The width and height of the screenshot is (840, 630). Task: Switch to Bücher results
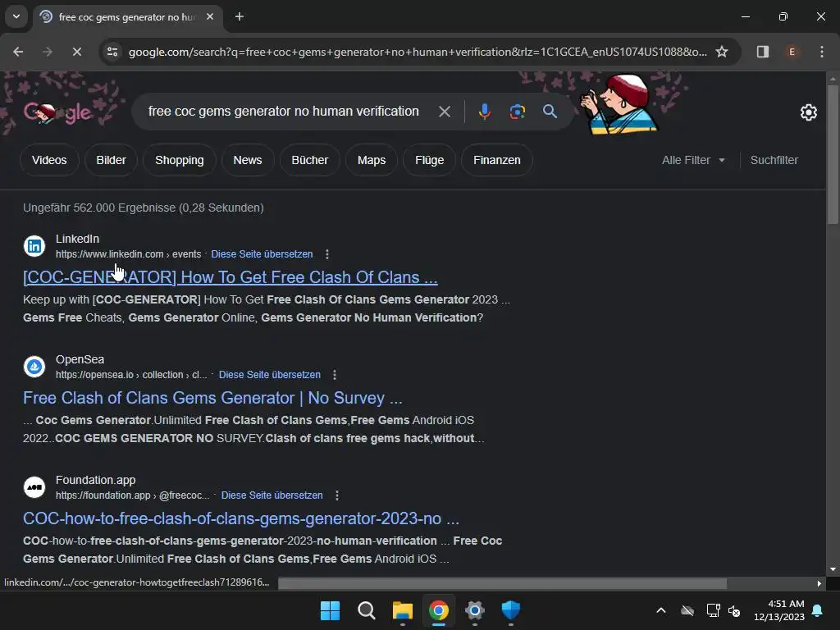tap(309, 160)
